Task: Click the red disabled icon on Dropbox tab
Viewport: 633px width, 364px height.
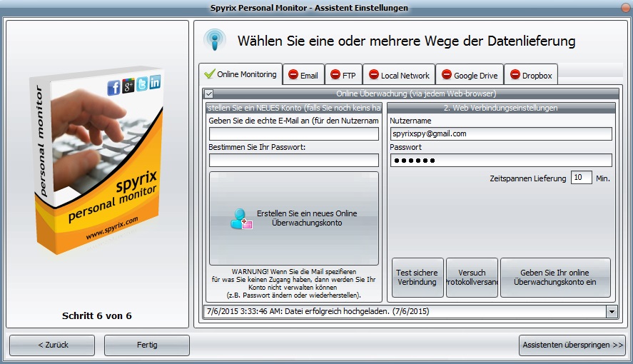Action: pos(515,75)
